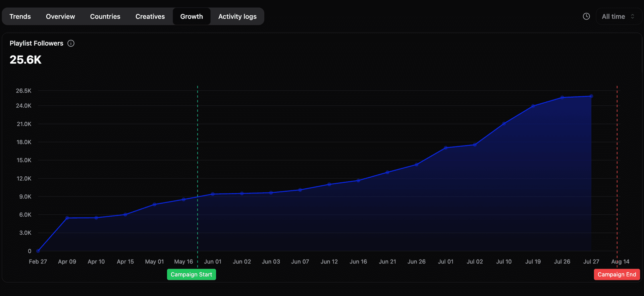Viewport: 644px width, 296px height.
Task: Click the 6.0K y-axis label
Action: pos(25,215)
